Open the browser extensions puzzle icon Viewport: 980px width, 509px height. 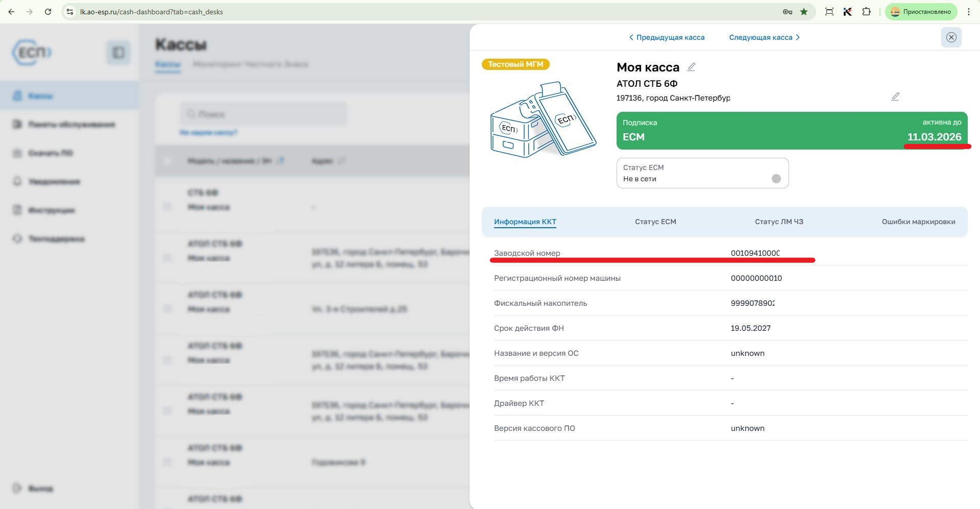point(866,12)
